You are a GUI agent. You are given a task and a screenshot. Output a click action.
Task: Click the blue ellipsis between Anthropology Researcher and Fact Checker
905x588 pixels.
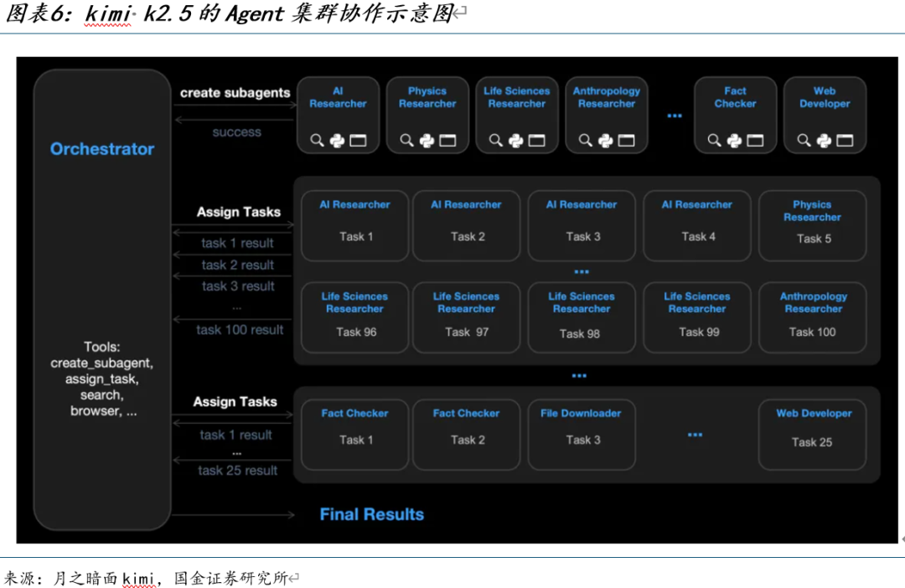click(675, 116)
